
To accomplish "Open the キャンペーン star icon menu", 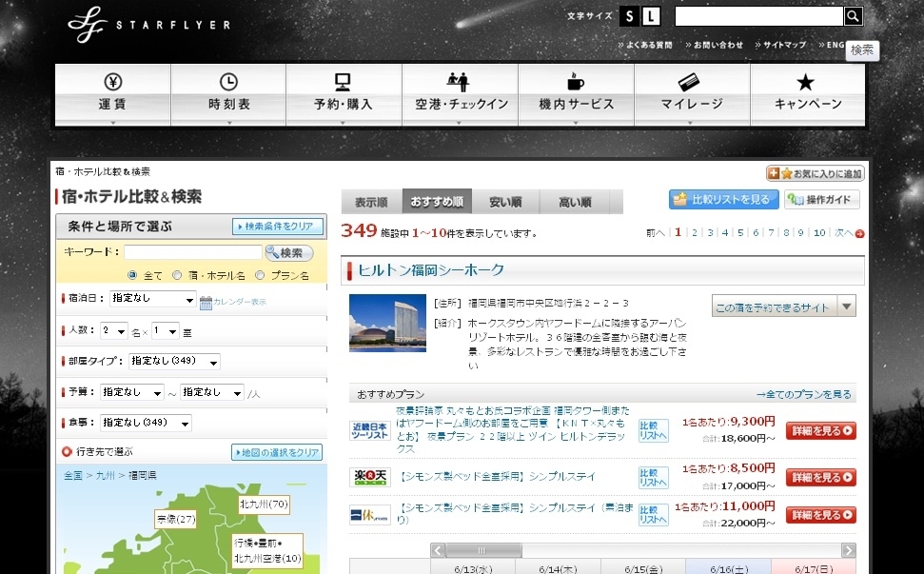I will [808, 94].
